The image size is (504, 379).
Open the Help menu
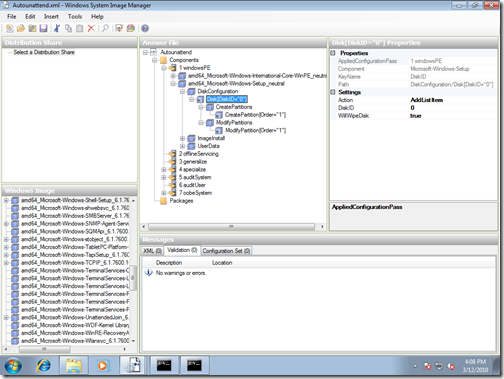click(97, 17)
